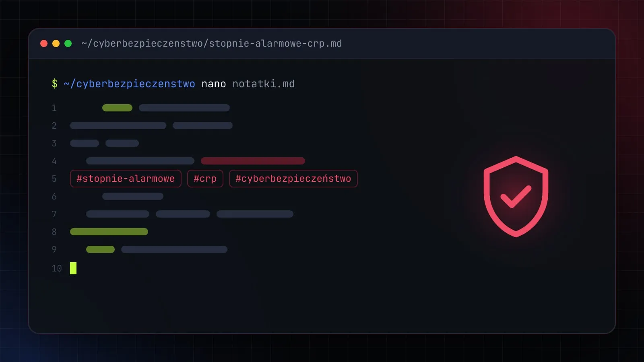Click the nano command word
Viewport: 644px width, 362px height.
214,84
